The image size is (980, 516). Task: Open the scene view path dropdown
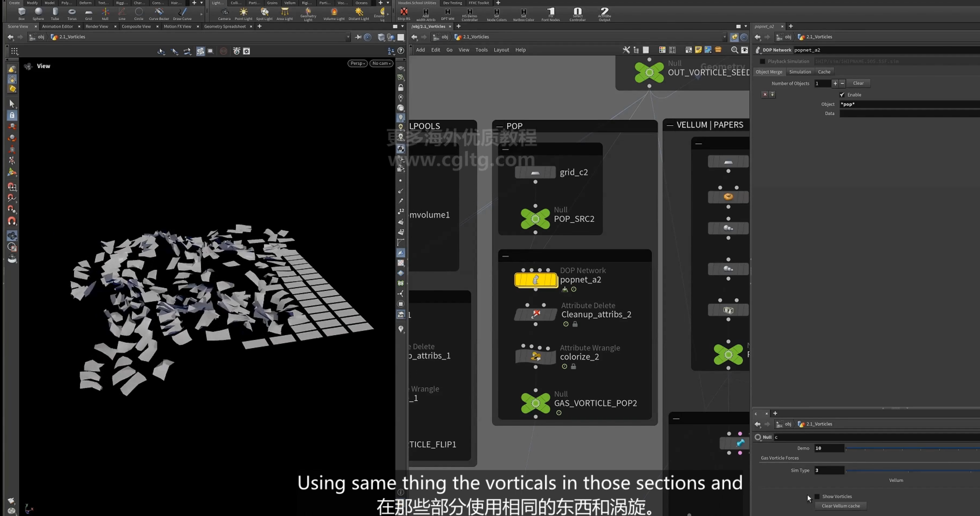click(x=348, y=37)
